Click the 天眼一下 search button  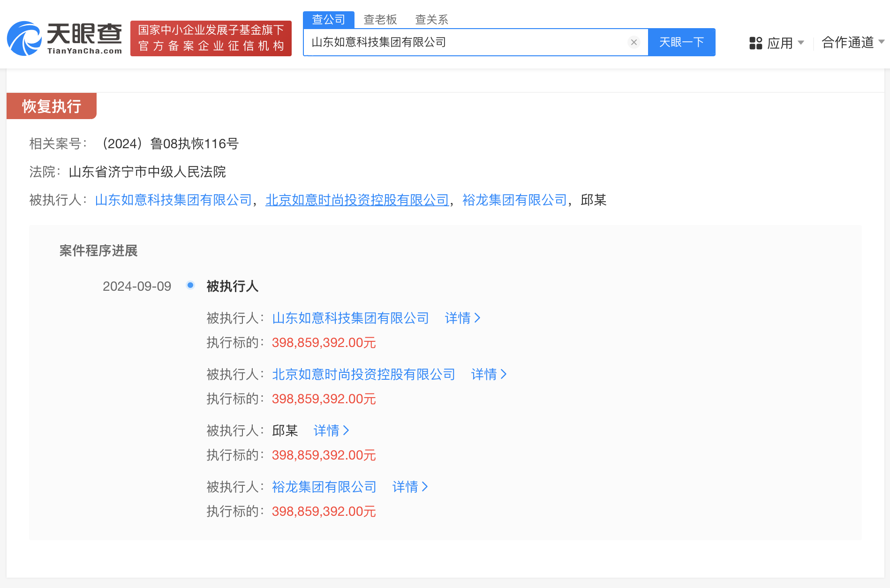point(682,42)
